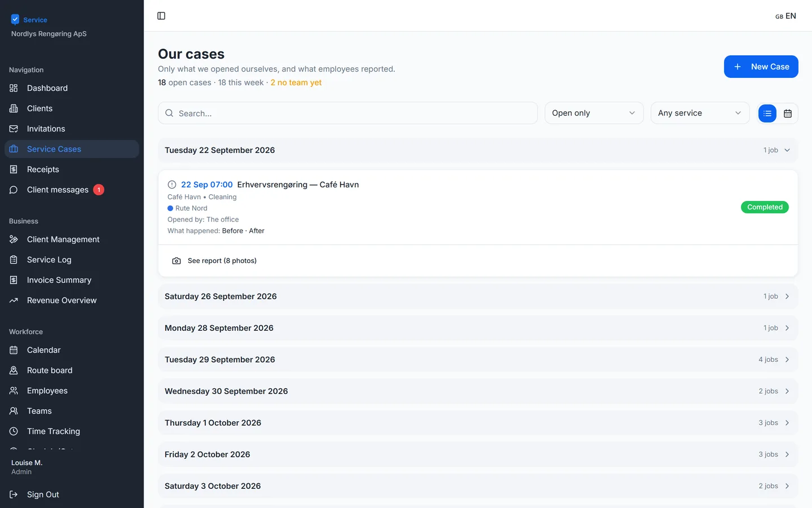Click the Sign Out arrow icon
Viewport: 812px width, 508px height.
coord(14,494)
